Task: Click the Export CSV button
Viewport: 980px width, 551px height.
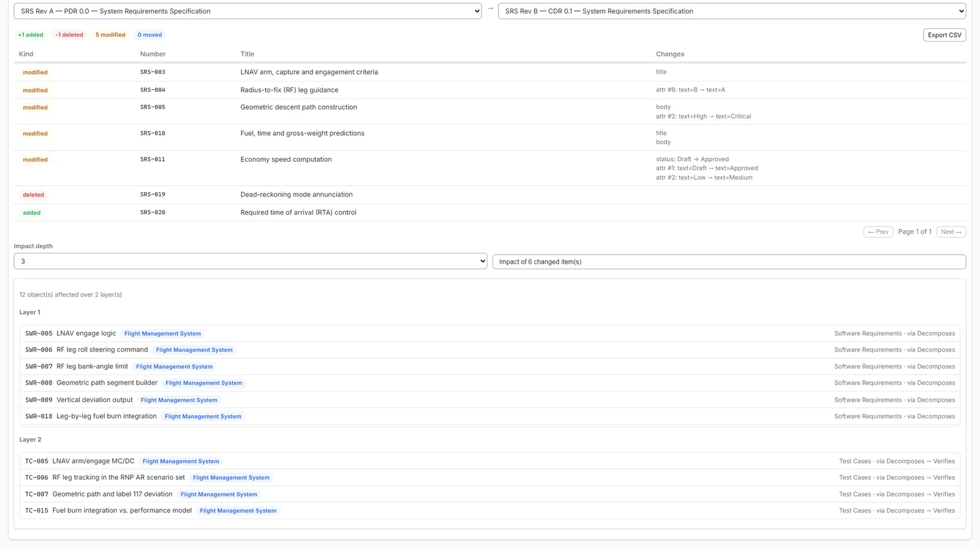Action: (944, 35)
